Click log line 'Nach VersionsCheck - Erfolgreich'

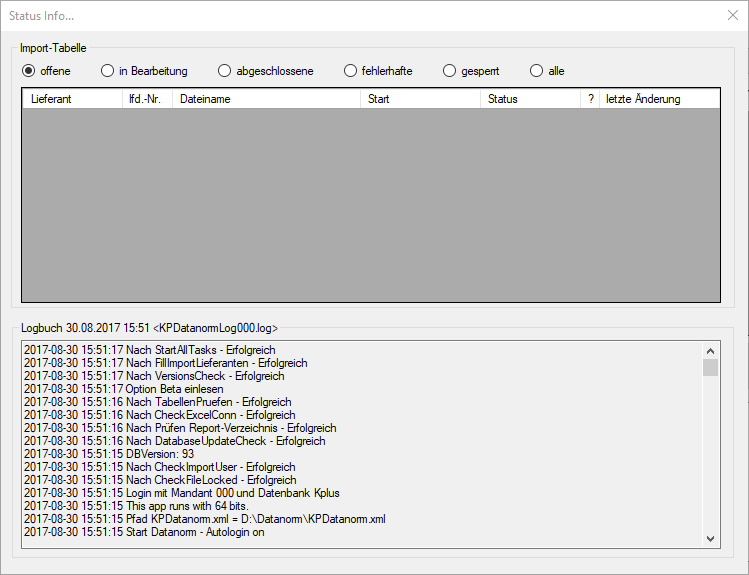pyautogui.click(x=154, y=376)
